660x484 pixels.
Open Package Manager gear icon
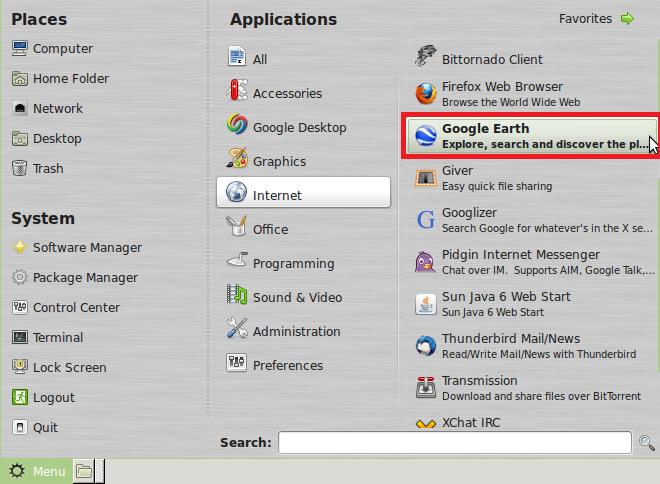[20, 277]
